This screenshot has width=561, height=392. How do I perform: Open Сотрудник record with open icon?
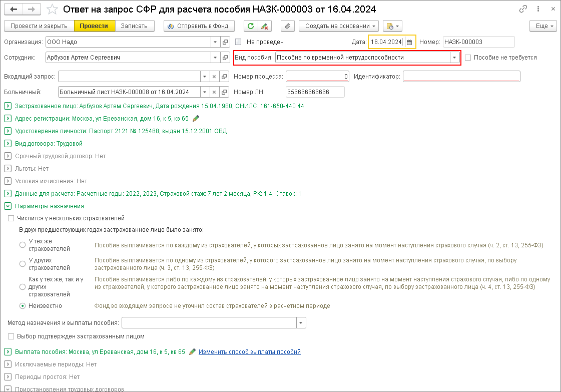point(225,57)
